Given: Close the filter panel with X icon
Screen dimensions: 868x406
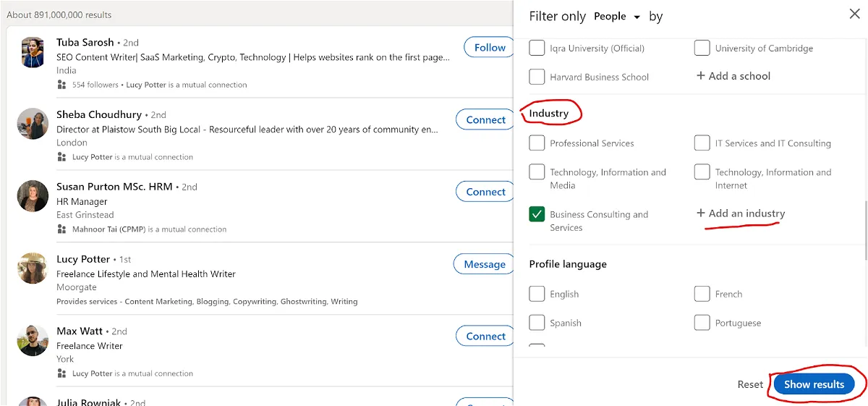Looking at the screenshot, I should pyautogui.click(x=854, y=14).
